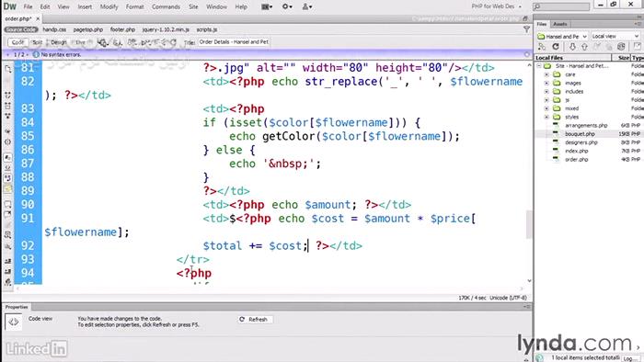Click the refresh design view icon in document toolbar

[173, 42]
